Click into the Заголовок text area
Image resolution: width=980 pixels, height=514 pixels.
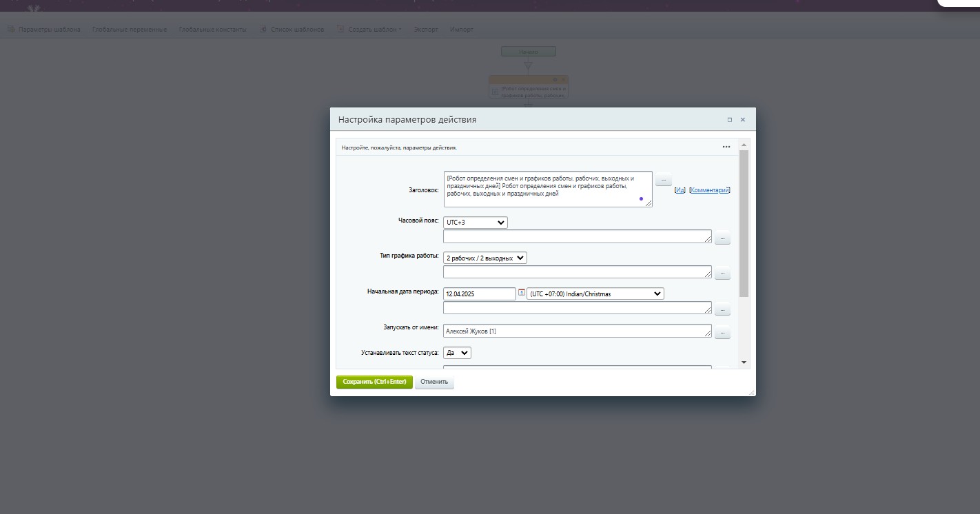tap(547, 189)
